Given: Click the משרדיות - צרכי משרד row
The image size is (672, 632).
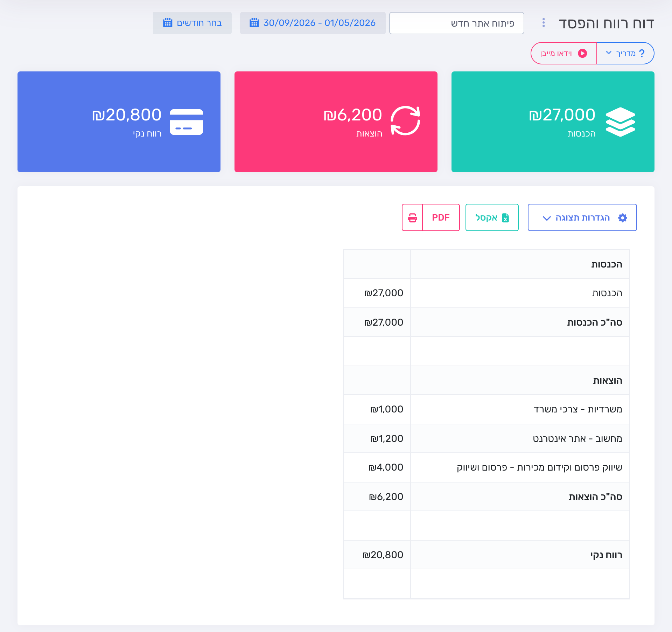Looking at the screenshot, I should pos(486,409).
